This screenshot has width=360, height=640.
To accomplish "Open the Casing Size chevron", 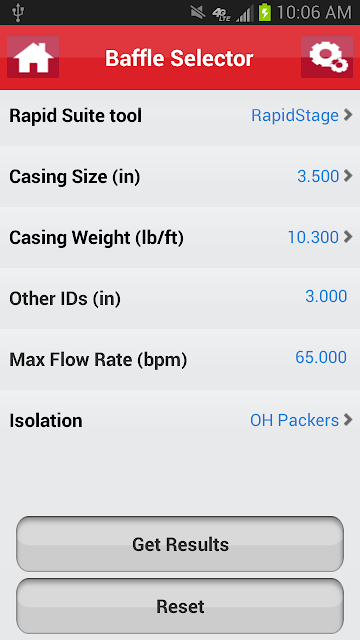I will 348,176.
